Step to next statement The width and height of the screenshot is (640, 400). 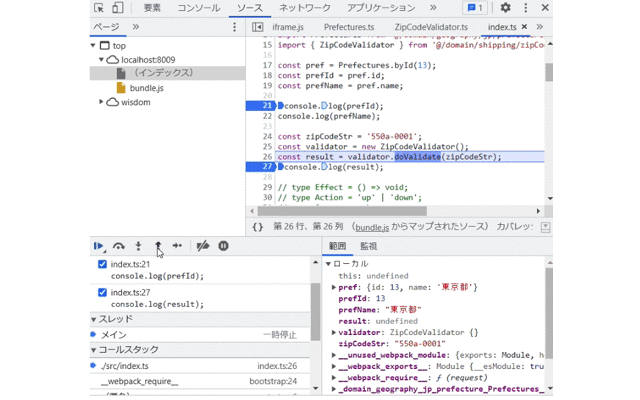177,246
